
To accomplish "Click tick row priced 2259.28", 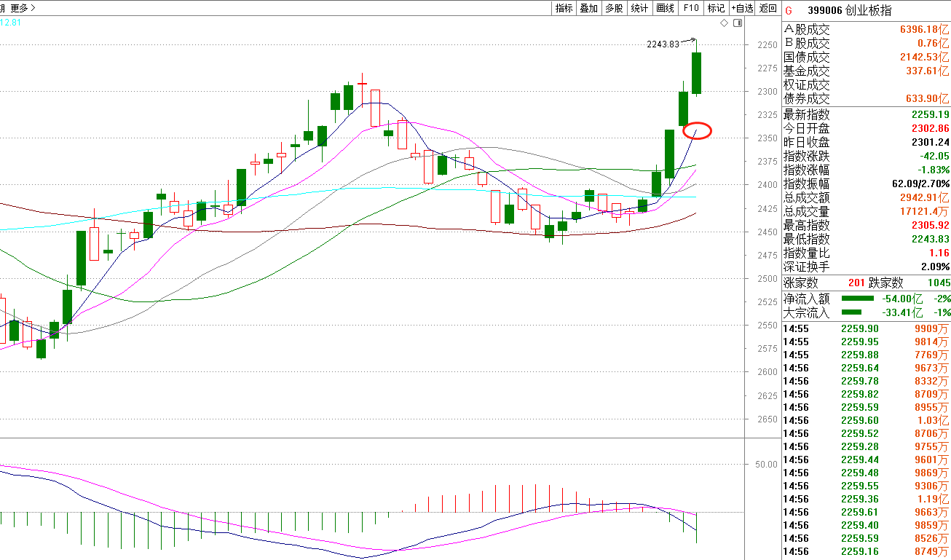I will click(867, 446).
